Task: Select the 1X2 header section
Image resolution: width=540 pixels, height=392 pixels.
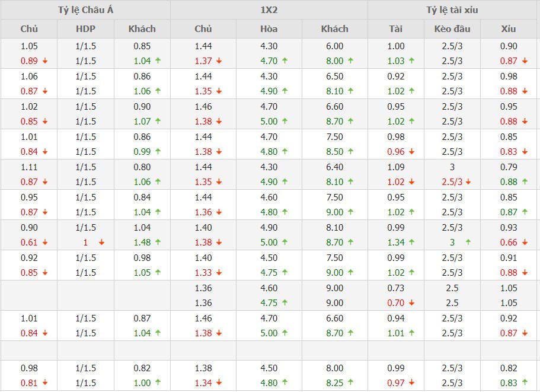Action: (x=269, y=10)
